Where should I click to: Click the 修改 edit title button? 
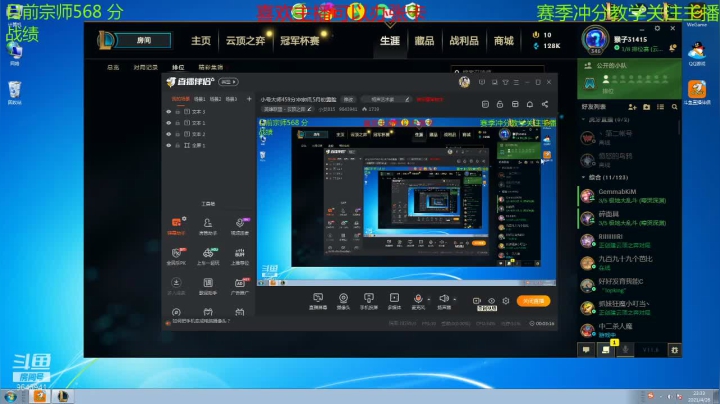click(x=349, y=99)
